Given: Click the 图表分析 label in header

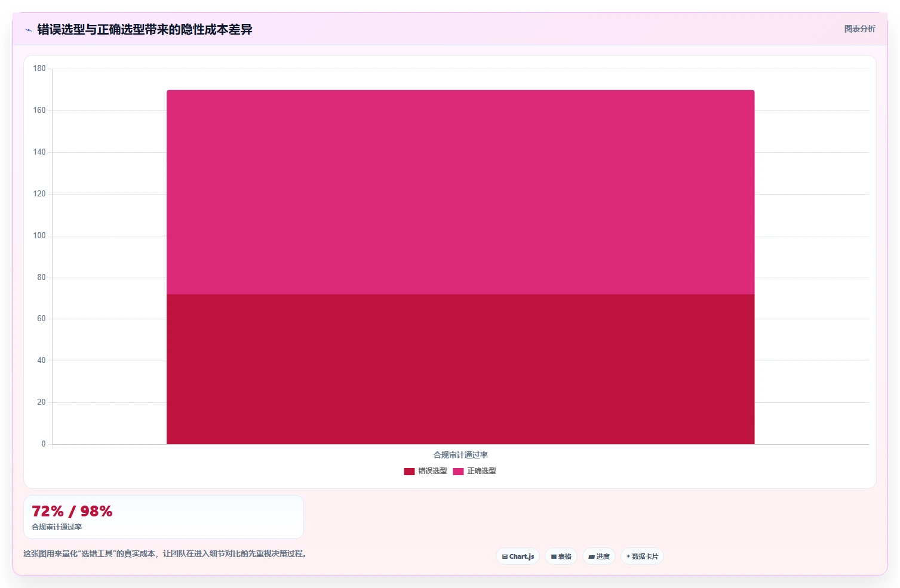Looking at the screenshot, I should 859,29.
